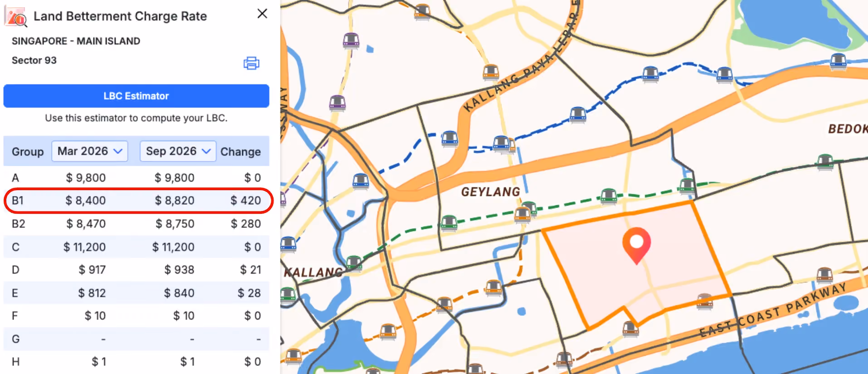This screenshot has height=374, width=868.
Task: Click the $ 917 value in row D
Action: click(x=92, y=270)
